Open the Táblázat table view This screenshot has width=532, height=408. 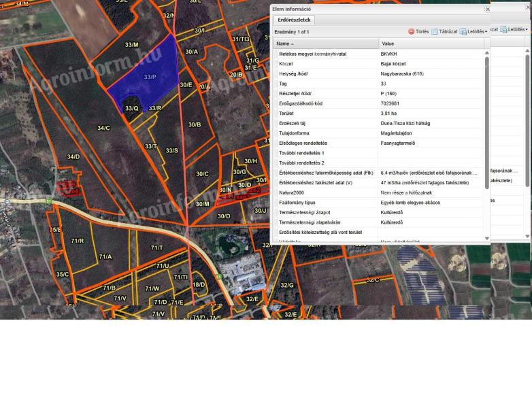pyautogui.click(x=444, y=31)
